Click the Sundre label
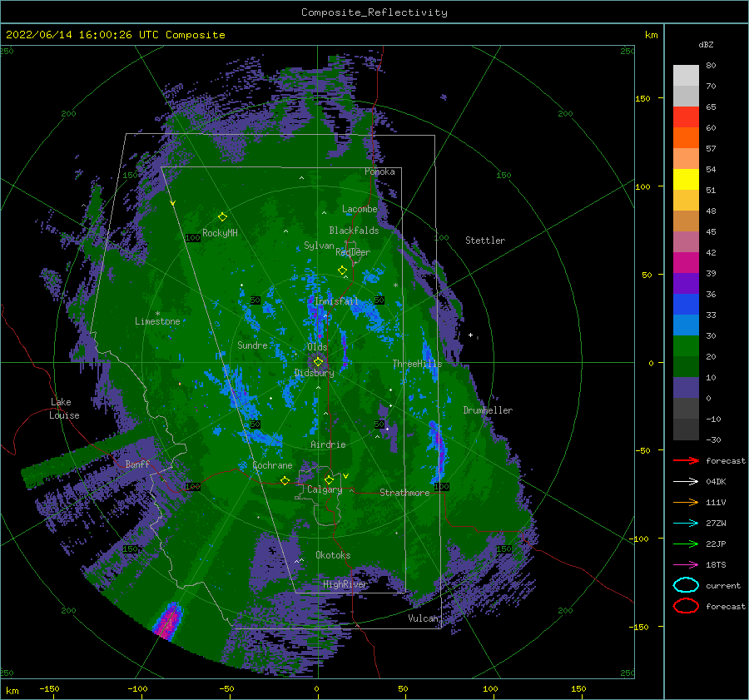749x700 pixels. (x=252, y=345)
